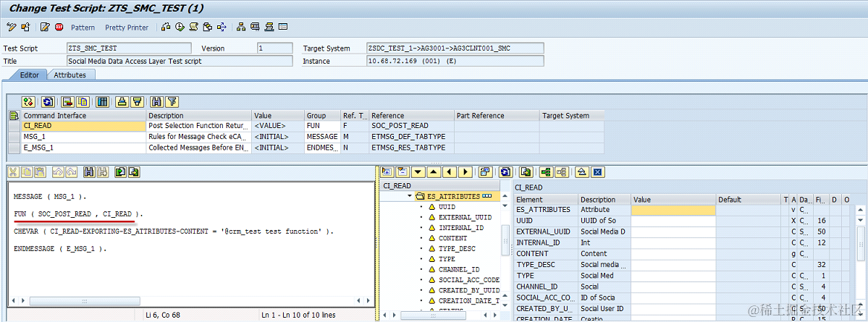The height and width of the screenshot is (322, 868).
Task: Select the MSG_1 row selector box
Action: [15, 137]
